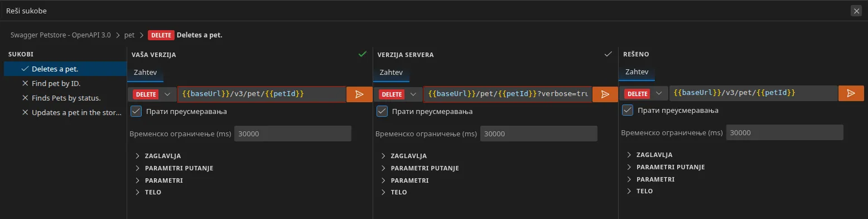
Task: Expand TELO section in Rešeno
Action: pyautogui.click(x=640, y=191)
